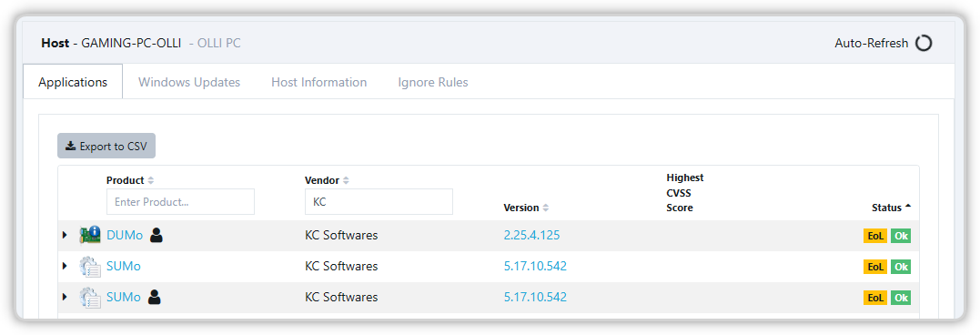Click the Product column header
The height and width of the screenshot is (335, 980).
125,180
